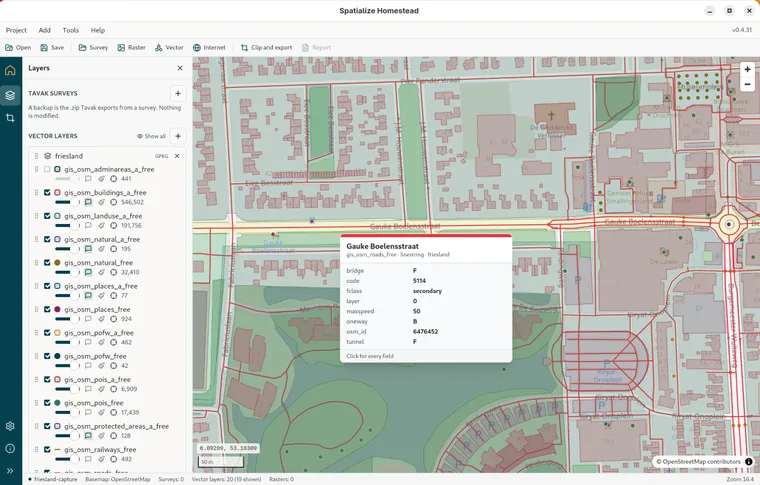Uncheck the gis_osm_buildings_a_free layer
The height and width of the screenshot is (485, 760).
(x=47, y=192)
